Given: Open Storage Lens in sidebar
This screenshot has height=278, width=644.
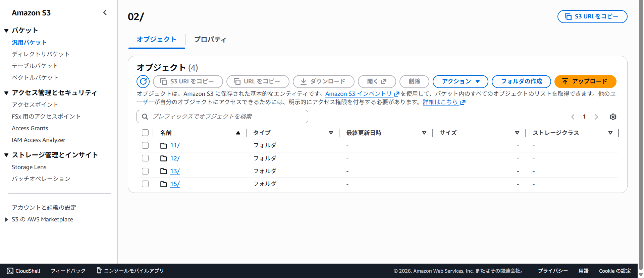Looking at the screenshot, I should [x=29, y=167].
